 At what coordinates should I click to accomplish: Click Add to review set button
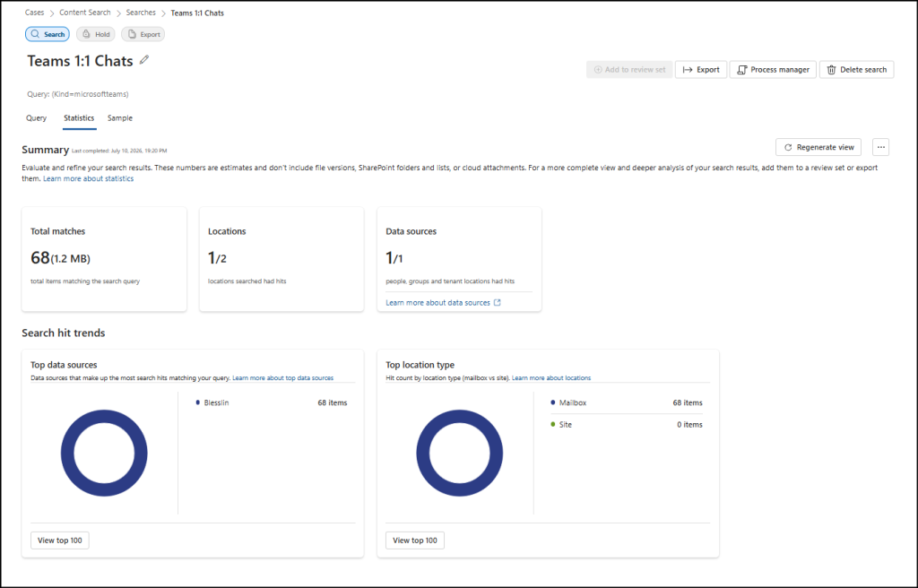pos(629,70)
